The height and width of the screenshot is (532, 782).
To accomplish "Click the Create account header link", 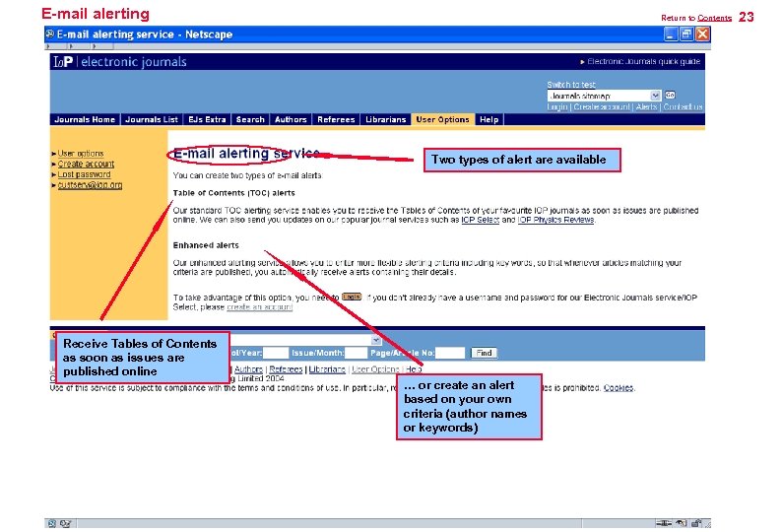I will 602,106.
